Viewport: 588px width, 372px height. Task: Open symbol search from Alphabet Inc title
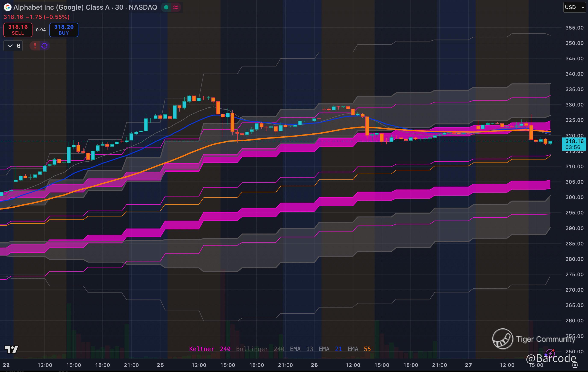pos(85,7)
